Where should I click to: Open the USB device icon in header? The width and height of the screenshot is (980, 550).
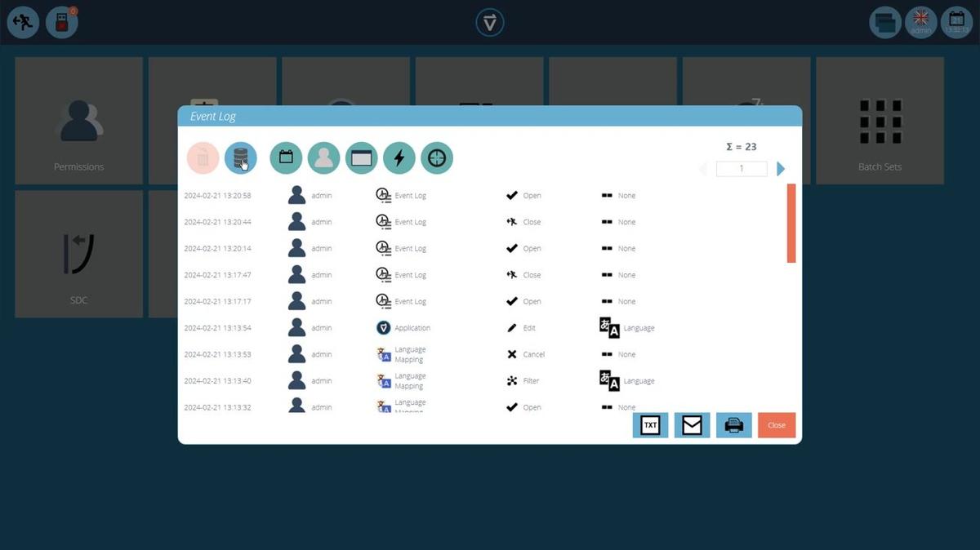(62, 23)
